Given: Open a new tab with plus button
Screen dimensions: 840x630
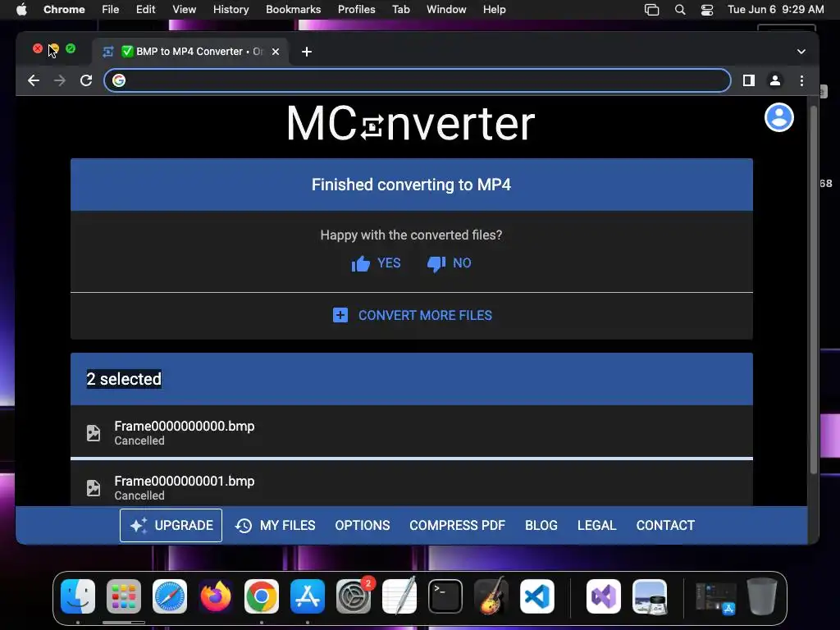Looking at the screenshot, I should pos(307,52).
